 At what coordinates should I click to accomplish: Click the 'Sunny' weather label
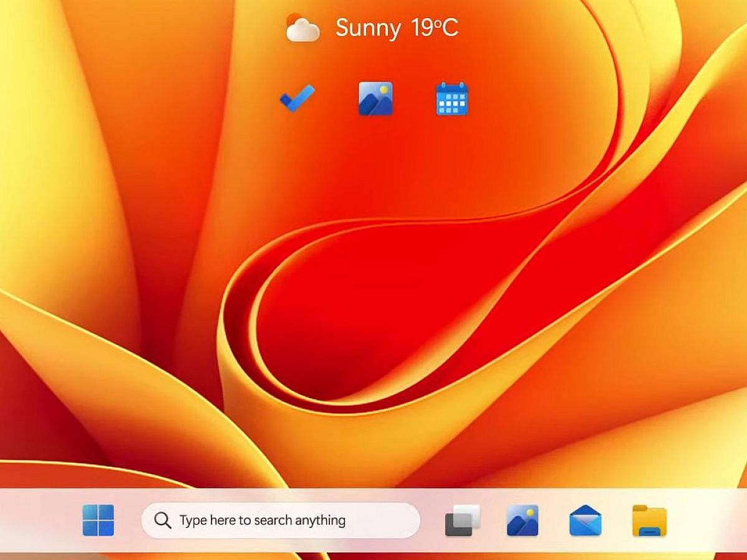pos(368,28)
